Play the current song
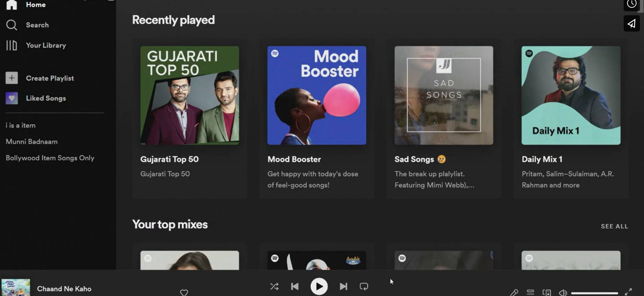Image resolution: width=644 pixels, height=296 pixels. pyautogui.click(x=319, y=287)
